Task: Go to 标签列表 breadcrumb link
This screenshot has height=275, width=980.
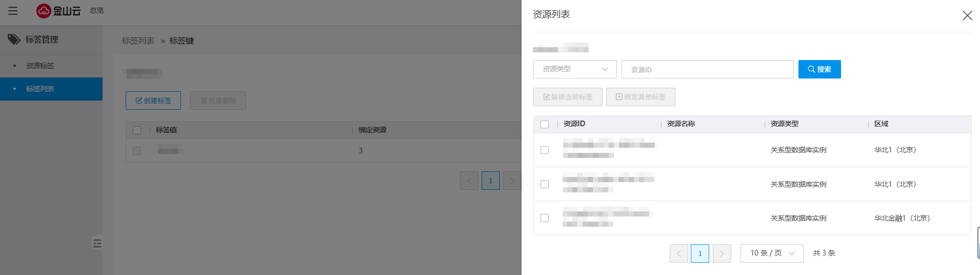Action: 138,41
